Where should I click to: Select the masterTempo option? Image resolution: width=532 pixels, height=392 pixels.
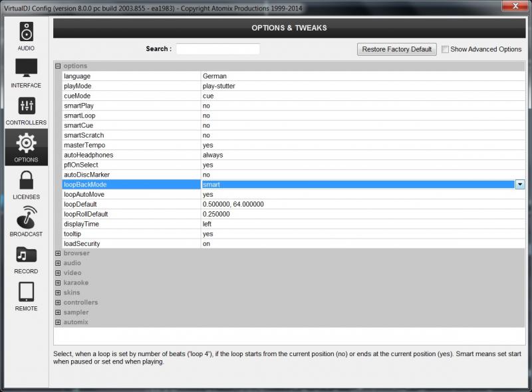point(293,145)
